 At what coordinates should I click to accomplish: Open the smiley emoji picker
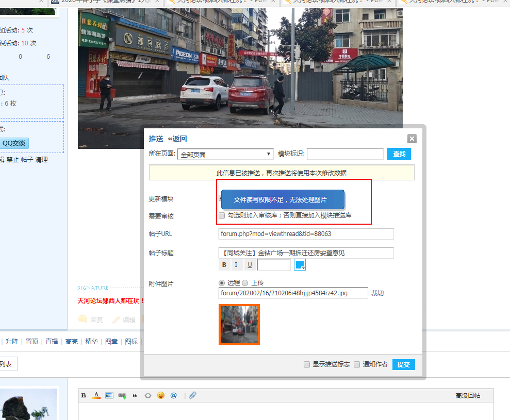point(161,395)
